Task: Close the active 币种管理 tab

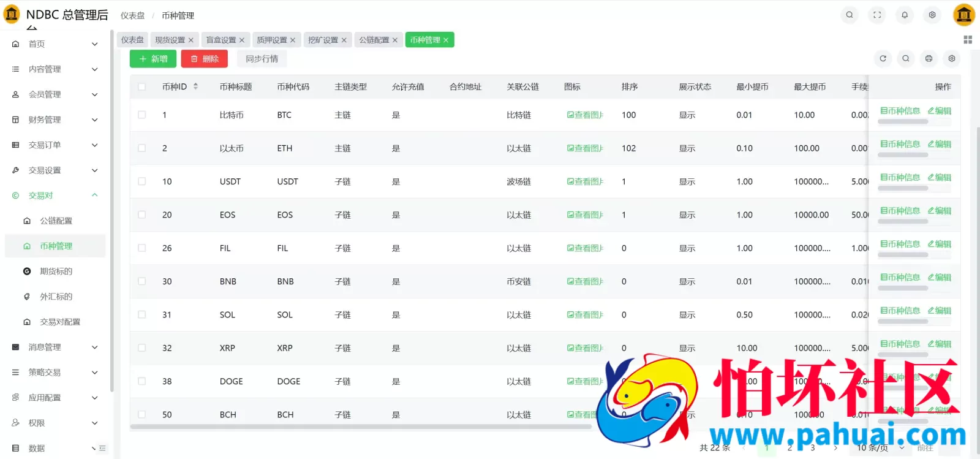Action: (446, 40)
